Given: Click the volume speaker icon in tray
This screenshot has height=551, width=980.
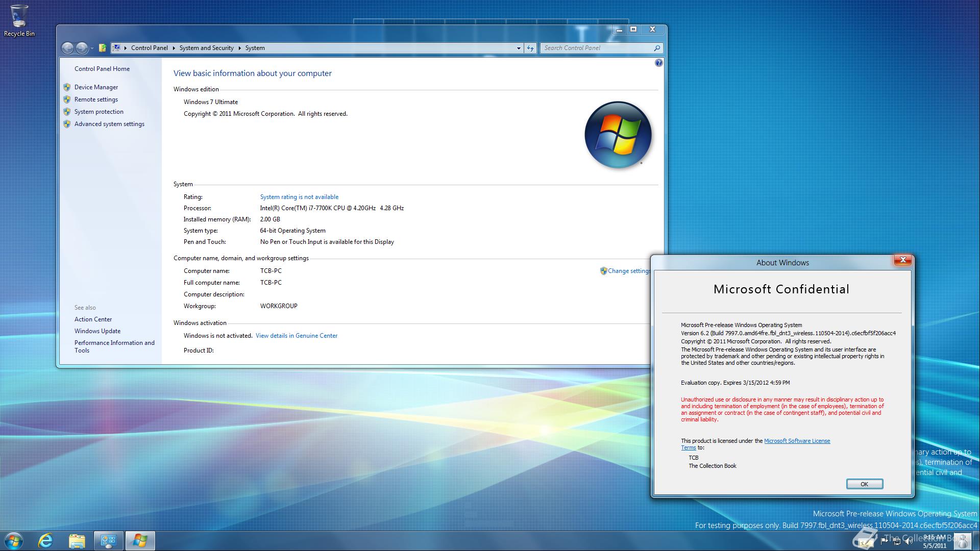Looking at the screenshot, I should tap(909, 541).
